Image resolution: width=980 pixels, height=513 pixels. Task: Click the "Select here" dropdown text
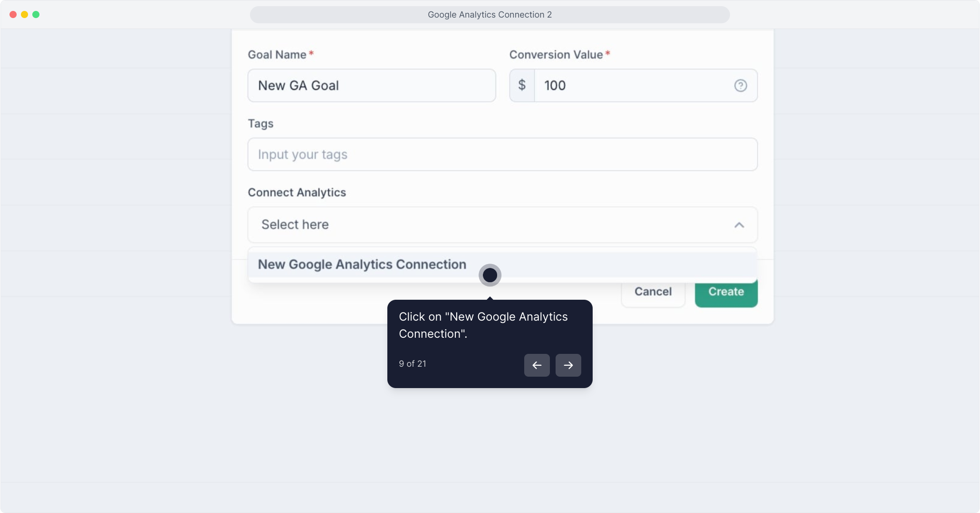coord(295,225)
